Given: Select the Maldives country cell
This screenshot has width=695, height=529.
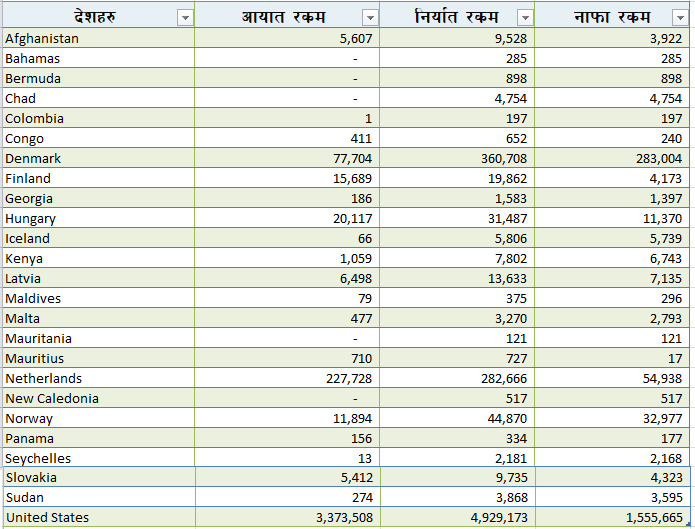Looking at the screenshot, I should (99, 298).
